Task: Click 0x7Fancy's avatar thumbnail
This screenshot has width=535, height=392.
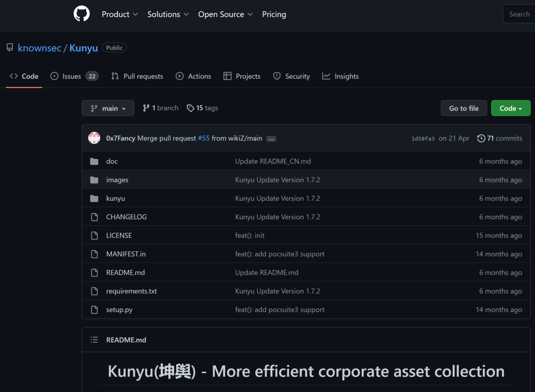Action: point(94,138)
